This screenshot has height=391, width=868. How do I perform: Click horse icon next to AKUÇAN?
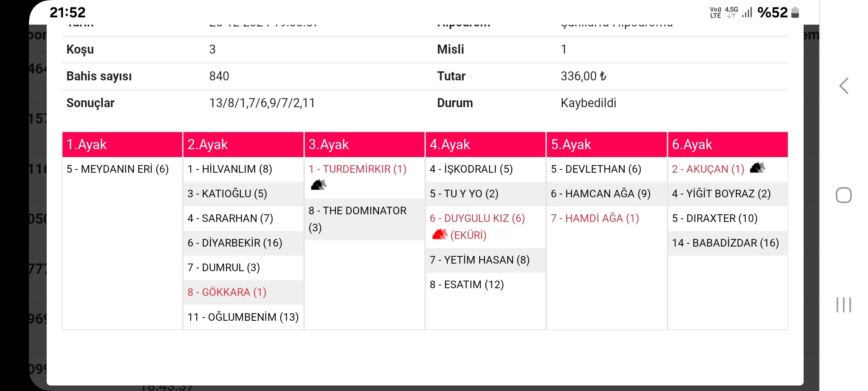pos(757,168)
